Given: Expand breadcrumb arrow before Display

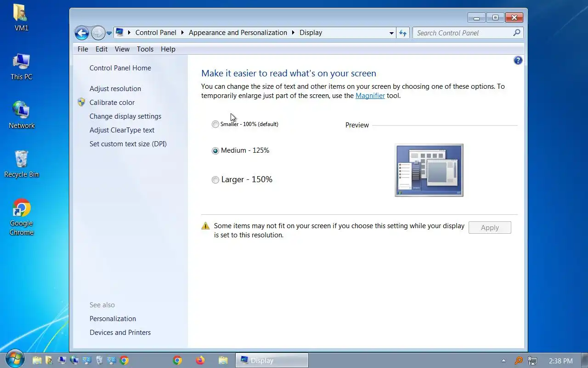Looking at the screenshot, I should coord(294,33).
